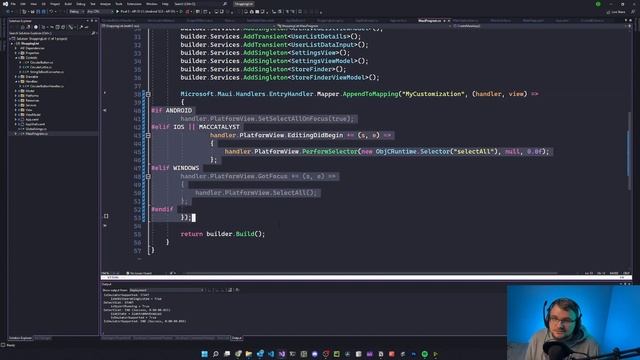
Task: Select AppShell.xaml in Solution Explorer
Action: coord(35,124)
